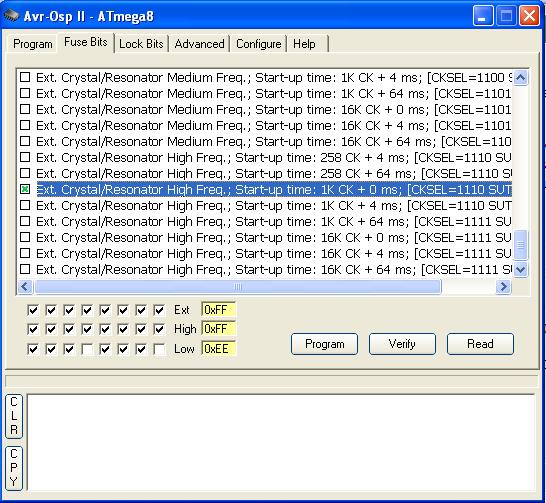Screen dimensions: 546x503
Task: Click the Low fuse value field 0xEE
Action: click(x=219, y=349)
